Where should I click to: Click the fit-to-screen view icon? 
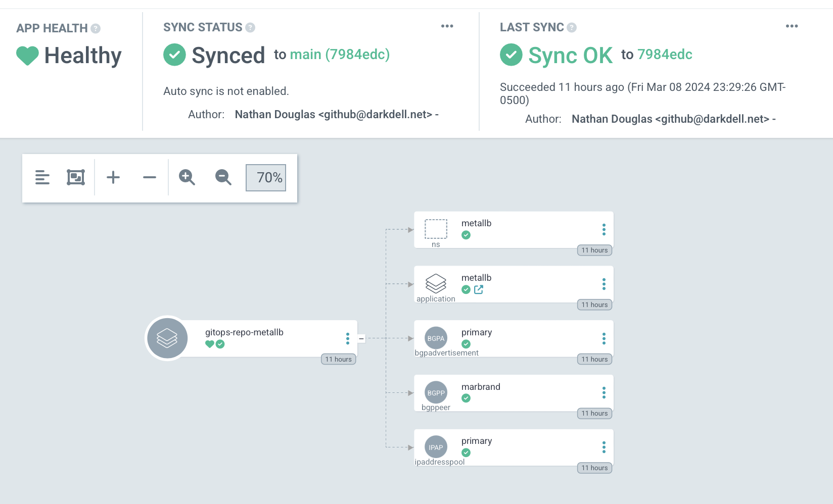(76, 177)
